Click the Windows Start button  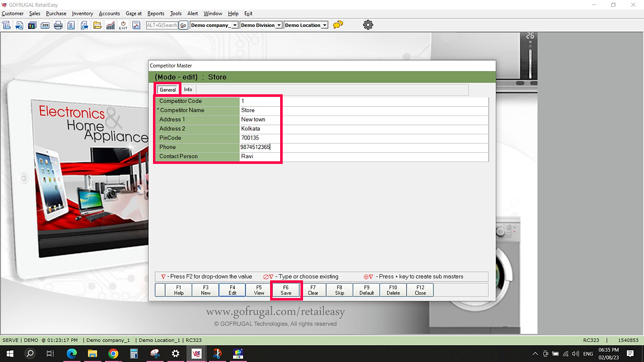click(x=10, y=354)
